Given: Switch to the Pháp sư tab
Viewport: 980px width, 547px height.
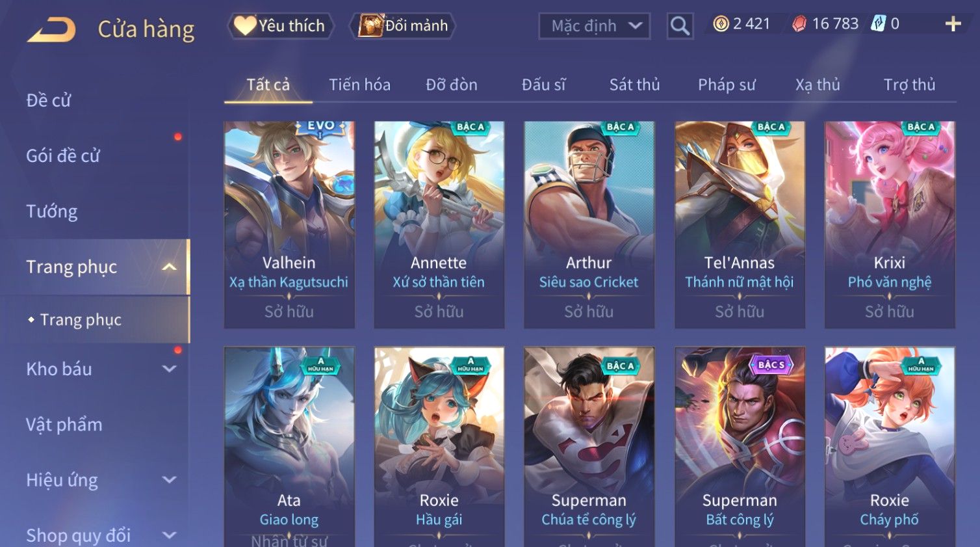Looking at the screenshot, I should (727, 85).
